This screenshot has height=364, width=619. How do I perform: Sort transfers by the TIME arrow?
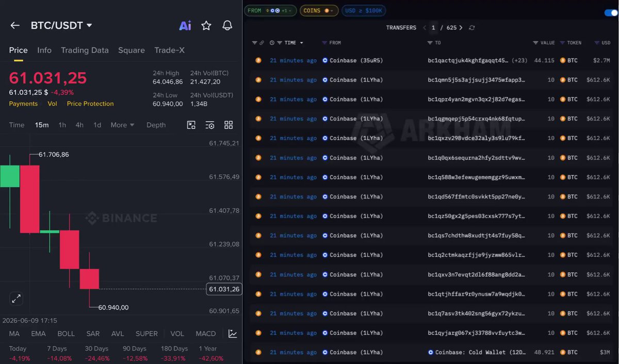(302, 43)
